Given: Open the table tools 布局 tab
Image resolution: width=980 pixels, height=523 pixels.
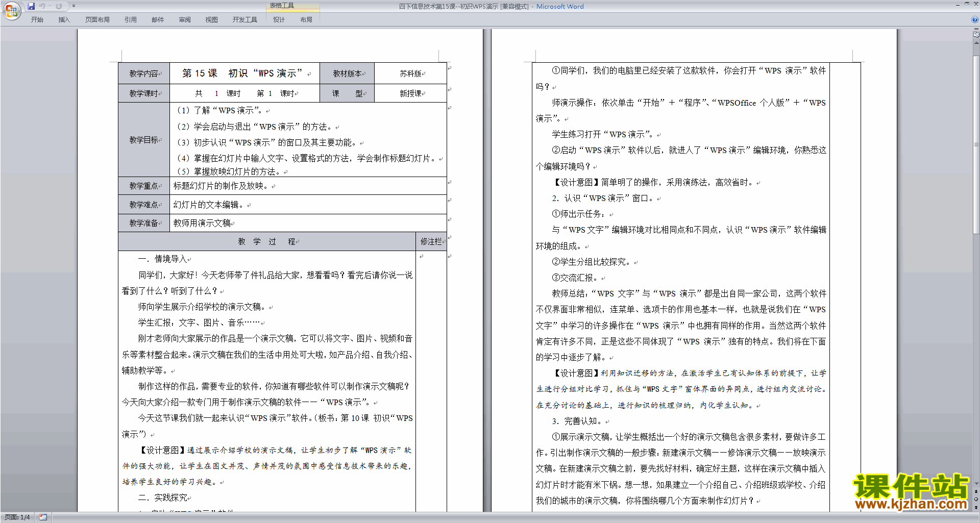Looking at the screenshot, I should 306,20.
